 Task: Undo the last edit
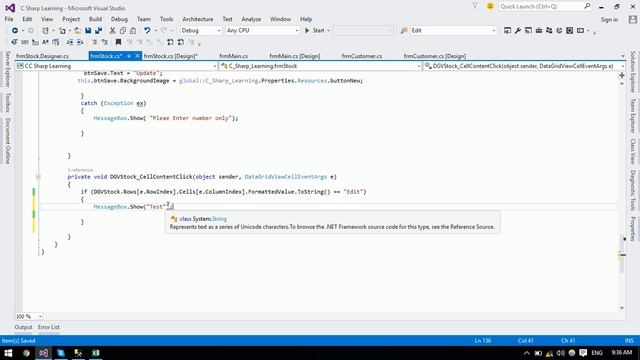coord(147,31)
